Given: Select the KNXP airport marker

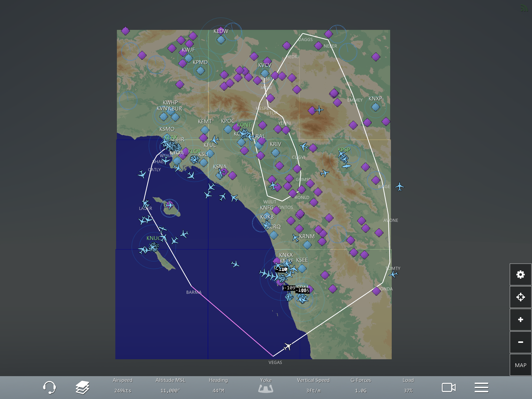Looking at the screenshot, I should tap(375, 107).
